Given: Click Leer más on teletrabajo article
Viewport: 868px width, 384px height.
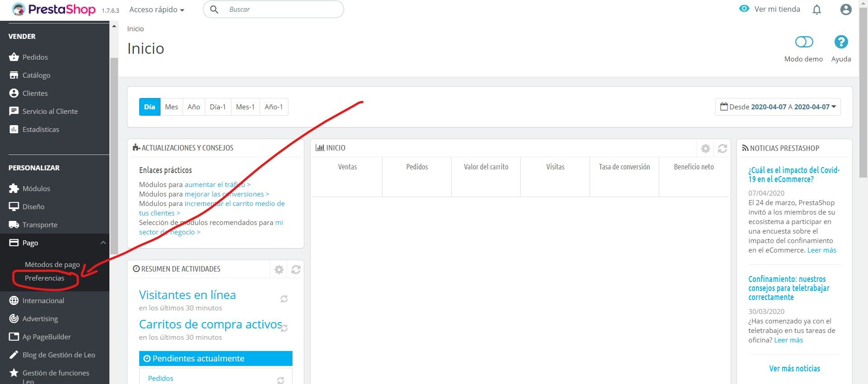Looking at the screenshot, I should point(788,340).
